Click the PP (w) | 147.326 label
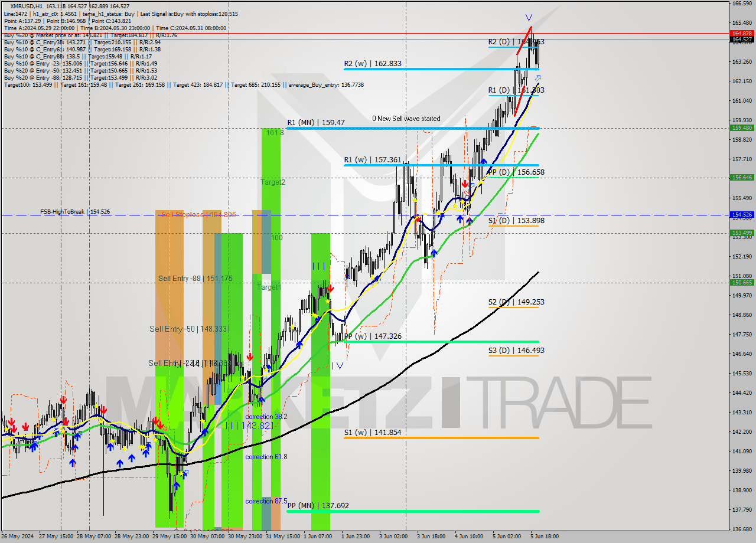756x543 pixels. click(373, 336)
